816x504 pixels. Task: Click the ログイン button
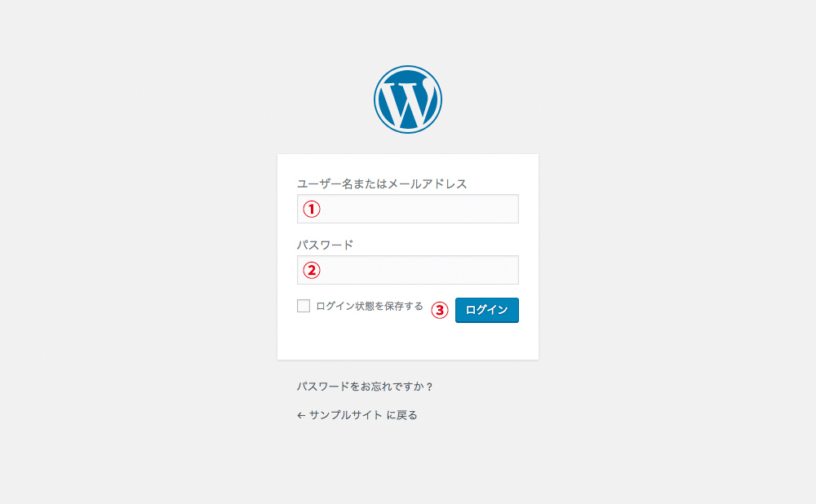pyautogui.click(x=486, y=310)
